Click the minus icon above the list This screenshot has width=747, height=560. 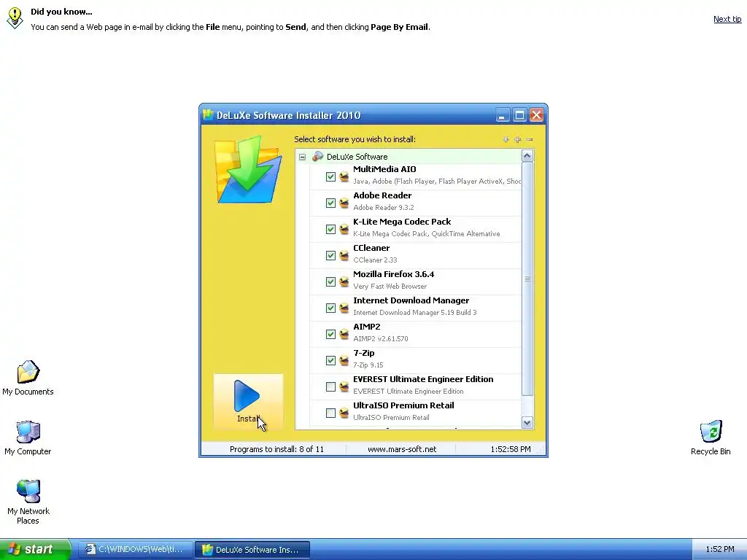(530, 139)
